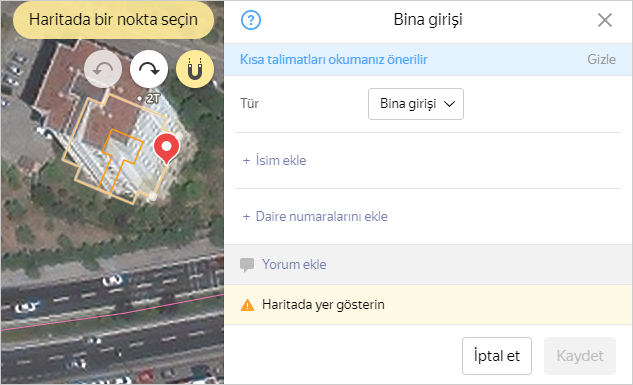633x385 pixels.
Task: Open Kısa talimatları okumanız önerilir link
Action: tap(333, 60)
